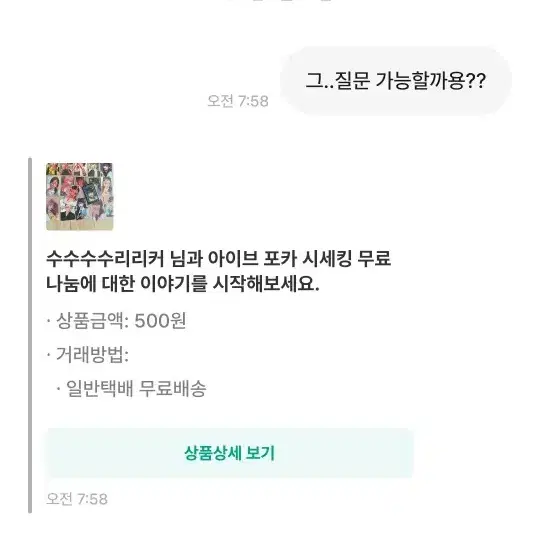
Task: Tap the bullet before 일반택배 무료배송
Action: point(59,389)
